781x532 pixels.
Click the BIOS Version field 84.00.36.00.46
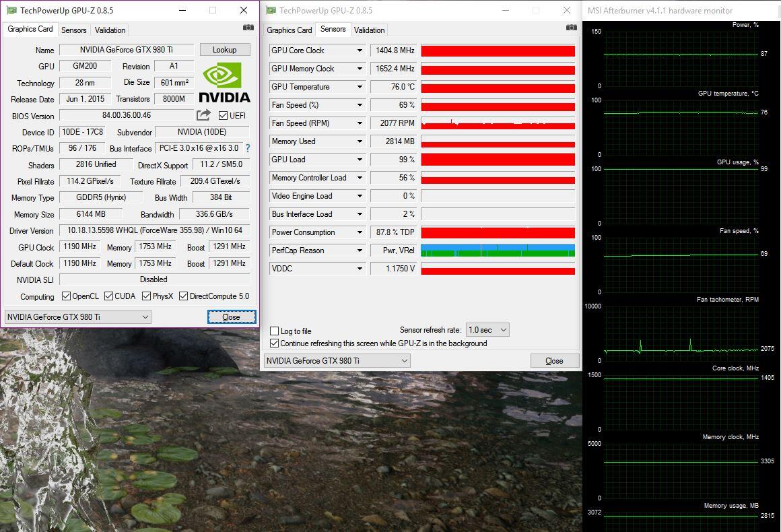pos(127,115)
